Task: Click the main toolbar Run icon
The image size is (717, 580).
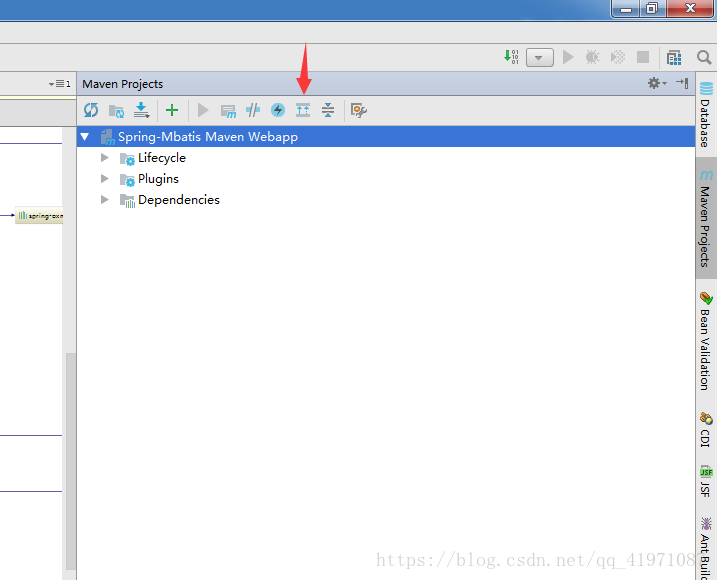Action: click(x=568, y=57)
